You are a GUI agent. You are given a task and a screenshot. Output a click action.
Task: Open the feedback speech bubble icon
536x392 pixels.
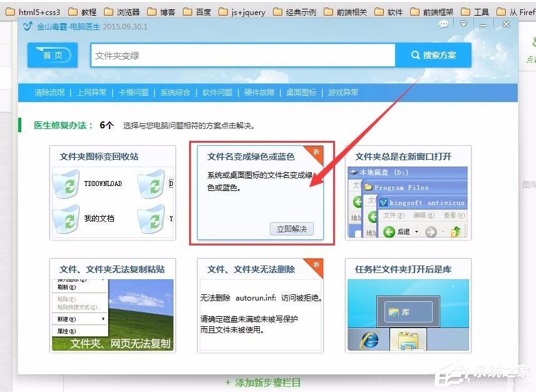tap(443, 24)
